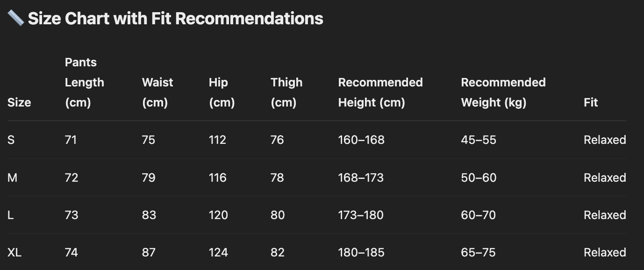Select the hip value 120
Image resolution: width=644 pixels, height=270 pixels.
[x=218, y=215]
